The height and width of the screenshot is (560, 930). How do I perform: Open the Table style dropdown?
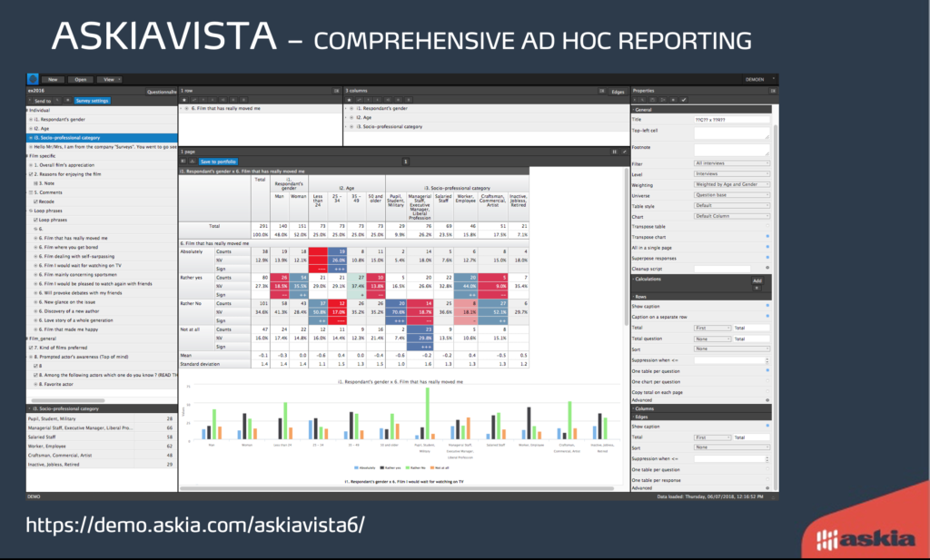click(x=732, y=206)
